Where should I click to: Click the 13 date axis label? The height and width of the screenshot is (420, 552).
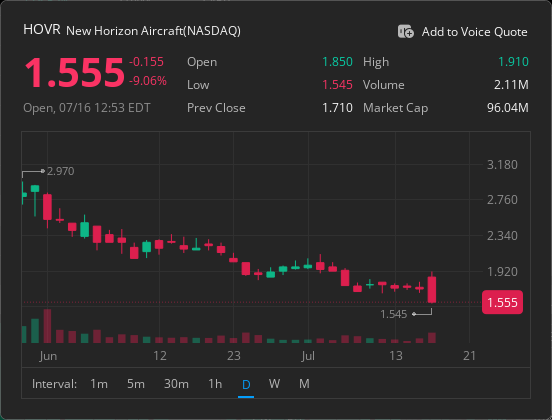click(x=396, y=356)
